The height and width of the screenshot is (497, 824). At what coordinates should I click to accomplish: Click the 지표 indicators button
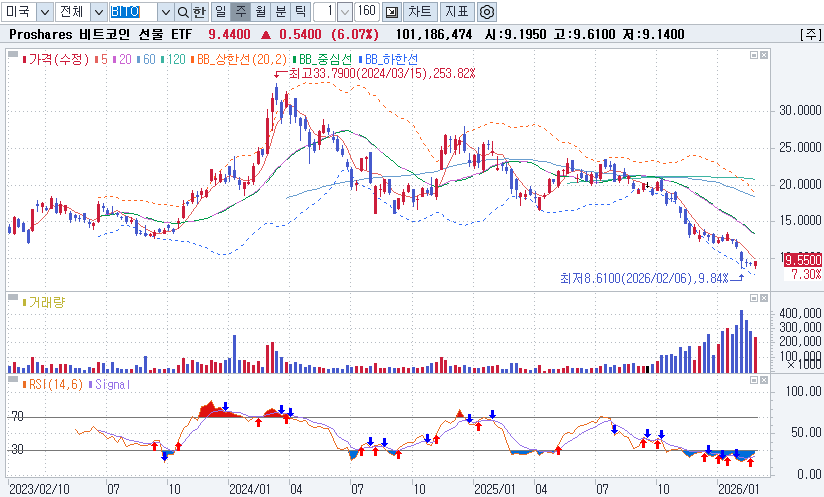tap(456, 12)
